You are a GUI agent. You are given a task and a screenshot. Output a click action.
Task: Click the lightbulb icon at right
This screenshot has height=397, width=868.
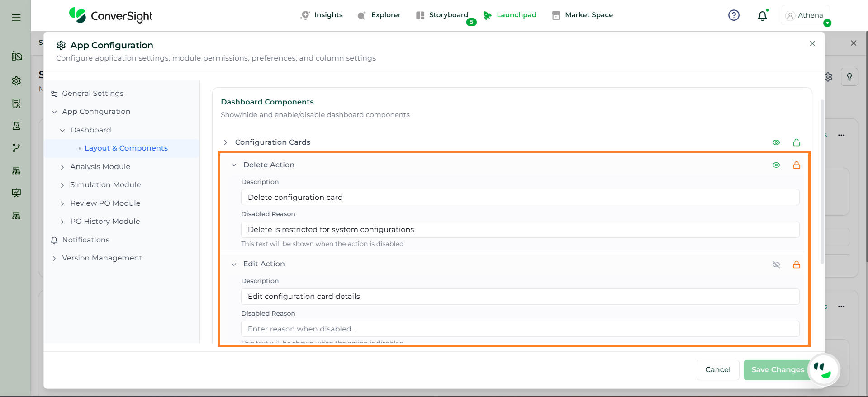point(849,77)
